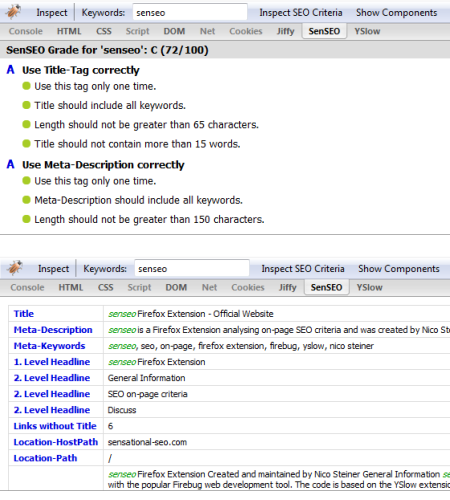Click green dot beside '150 characters' rule
The image size is (450, 500).
(x=26, y=219)
